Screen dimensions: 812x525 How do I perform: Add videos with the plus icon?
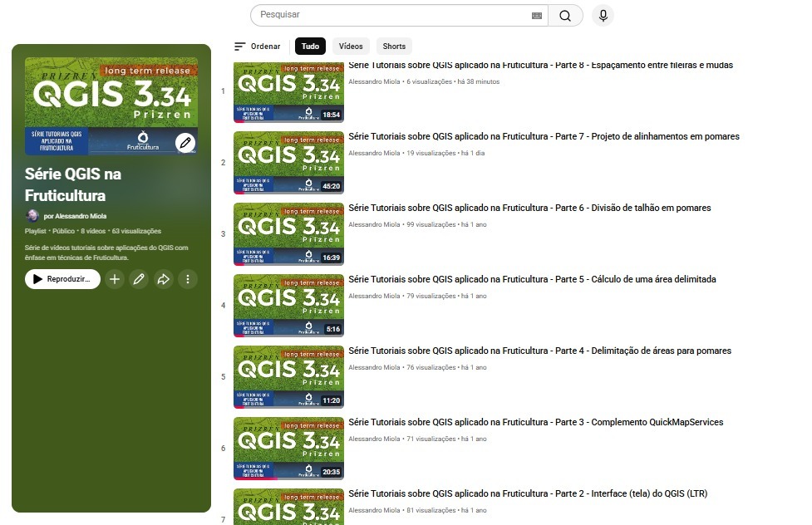tap(115, 279)
